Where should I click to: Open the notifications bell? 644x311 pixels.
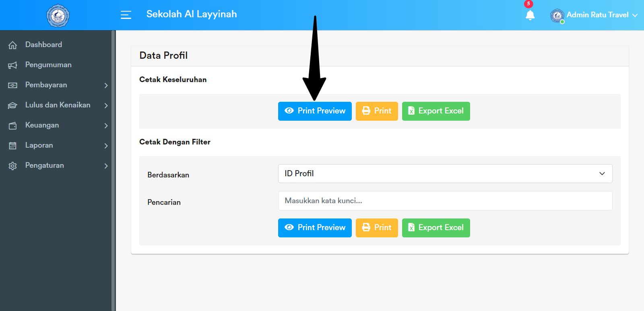coord(530,15)
